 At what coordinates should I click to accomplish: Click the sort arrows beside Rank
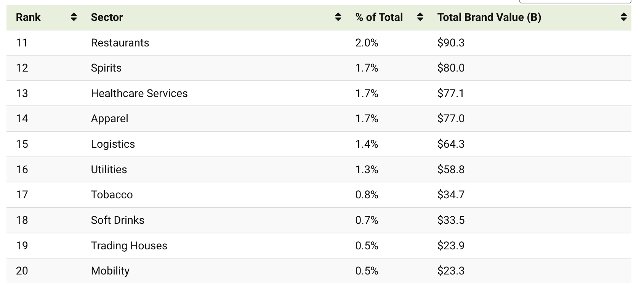pos(74,17)
